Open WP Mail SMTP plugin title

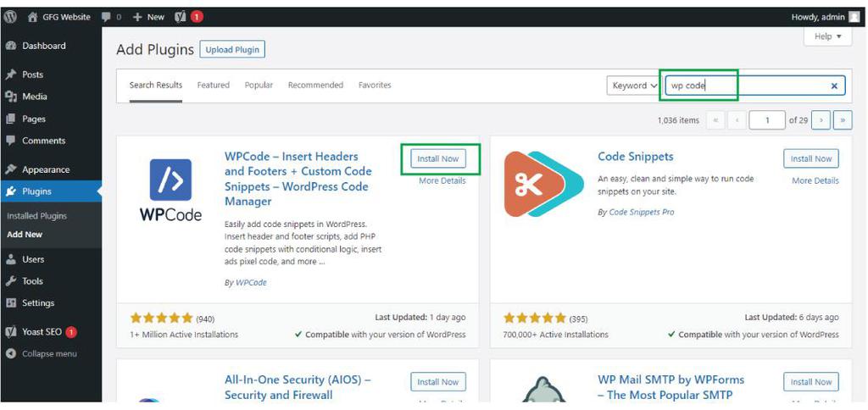(x=671, y=387)
